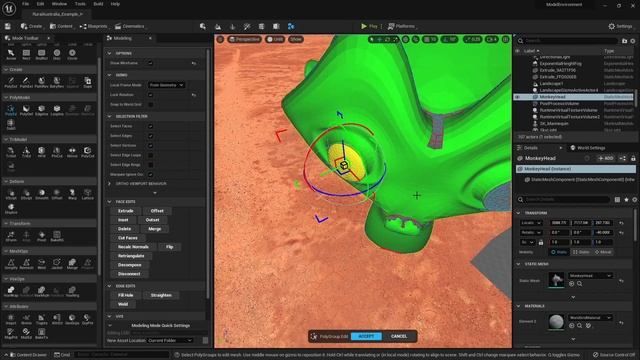Viewport: 640px width, 360px height.
Task: Select the PolyEd tool in PolyModel
Action: [11, 110]
